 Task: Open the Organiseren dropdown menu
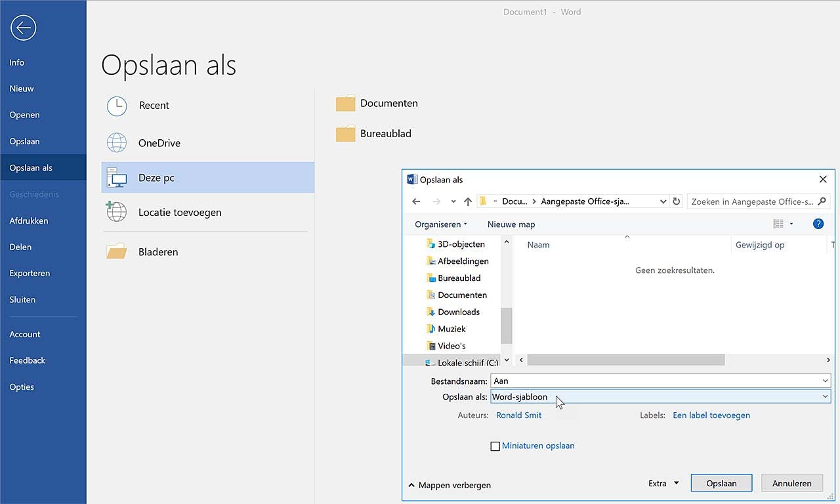click(x=441, y=224)
